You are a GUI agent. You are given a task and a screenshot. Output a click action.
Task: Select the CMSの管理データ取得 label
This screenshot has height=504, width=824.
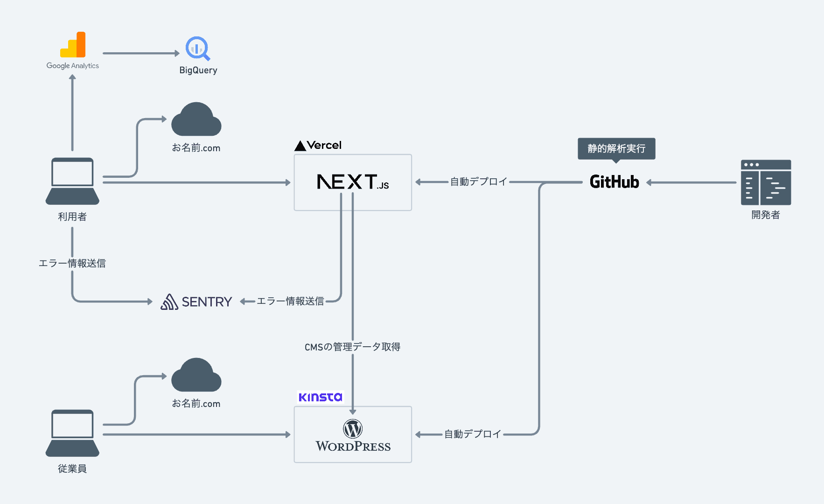pos(353,347)
